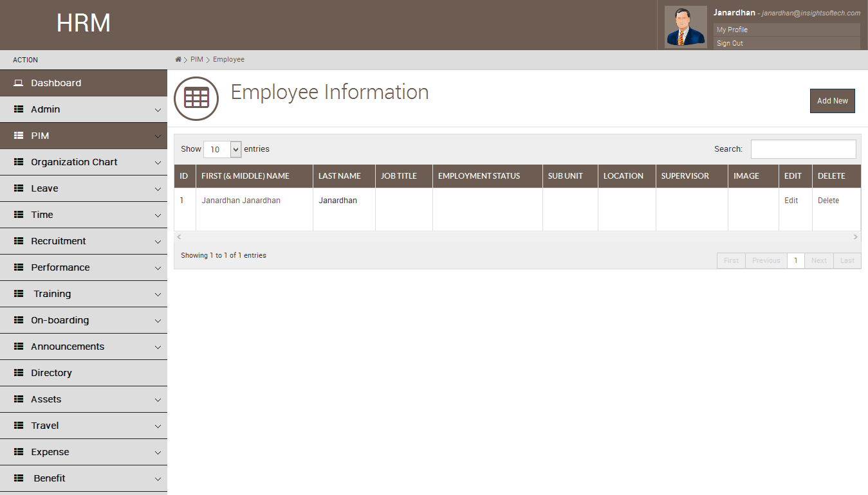
Task: Click the Travel sidebar icon
Action: (x=19, y=426)
